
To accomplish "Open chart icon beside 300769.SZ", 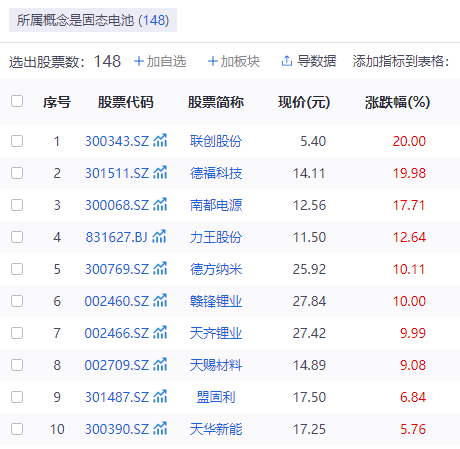I will click(160, 268).
